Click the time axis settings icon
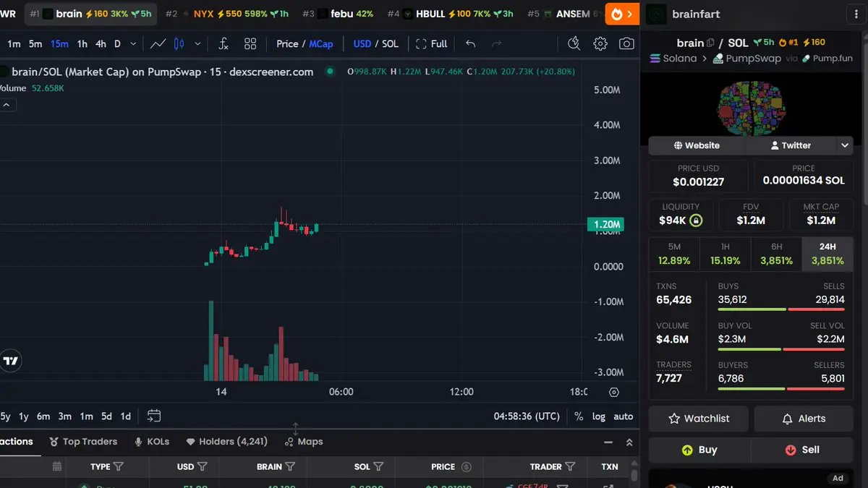This screenshot has width=868, height=488. point(614,392)
